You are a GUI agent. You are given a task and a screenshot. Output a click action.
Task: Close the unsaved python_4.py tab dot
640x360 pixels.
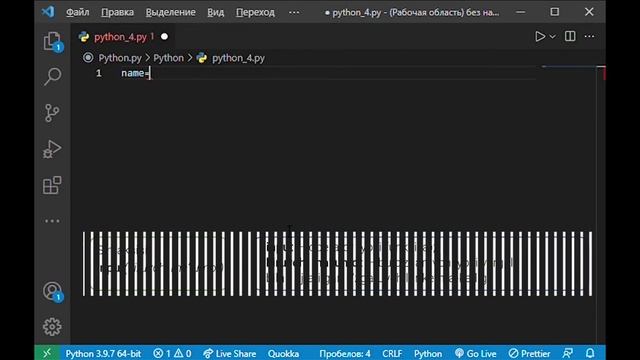[164, 37]
